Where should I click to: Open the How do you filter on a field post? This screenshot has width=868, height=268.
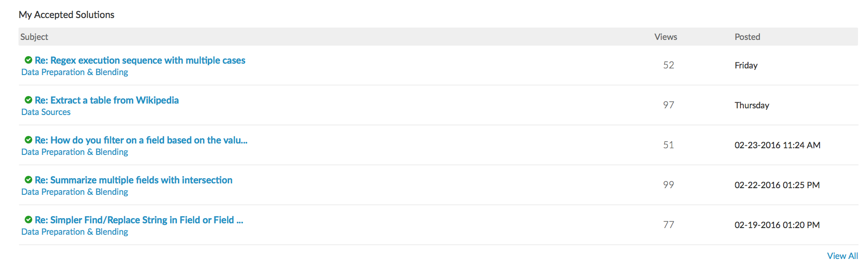coord(141,140)
